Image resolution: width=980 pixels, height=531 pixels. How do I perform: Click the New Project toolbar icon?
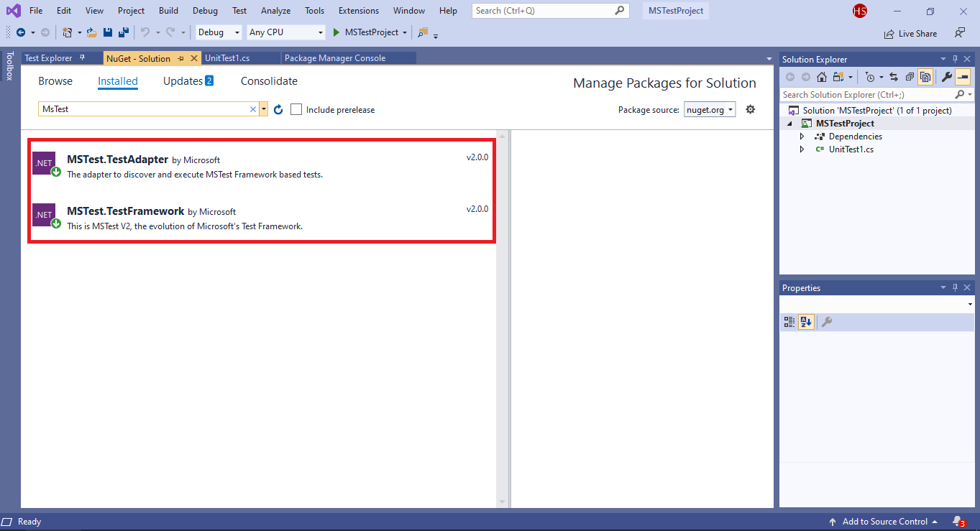tap(68, 32)
